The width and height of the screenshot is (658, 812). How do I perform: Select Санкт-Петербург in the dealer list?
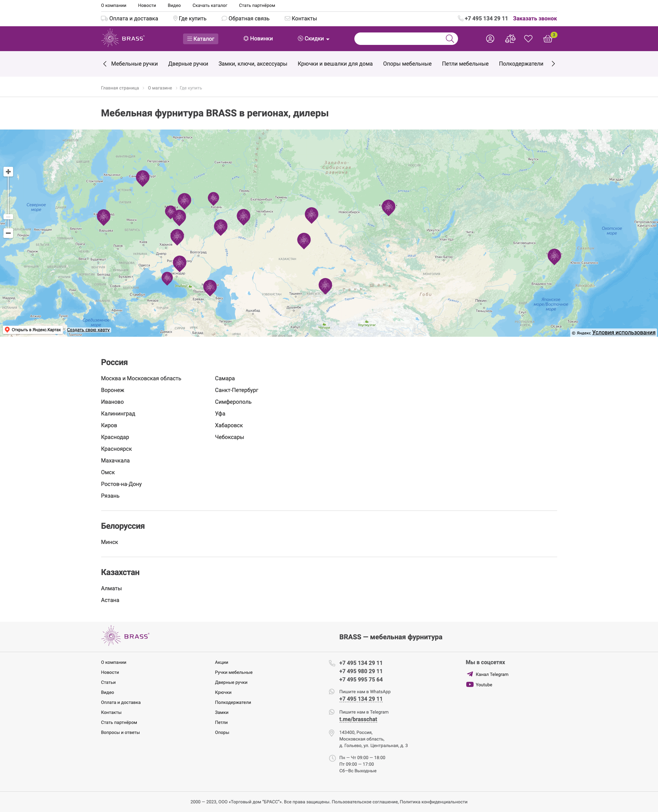click(237, 390)
